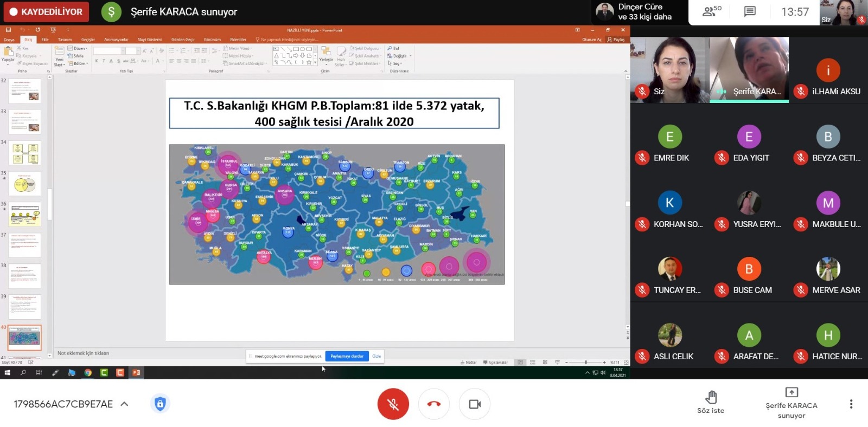Open the Tasarım ribbon tab
The width and height of the screenshot is (868, 427).
[65, 40]
